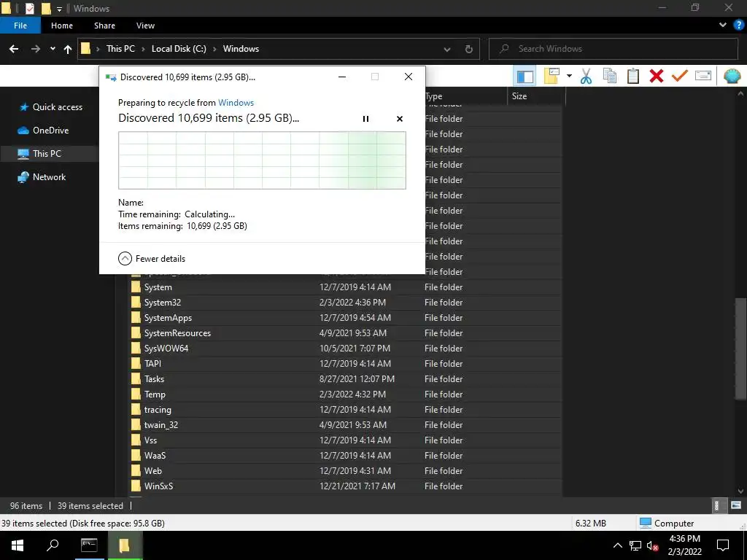Go up one folder level

click(x=68, y=49)
